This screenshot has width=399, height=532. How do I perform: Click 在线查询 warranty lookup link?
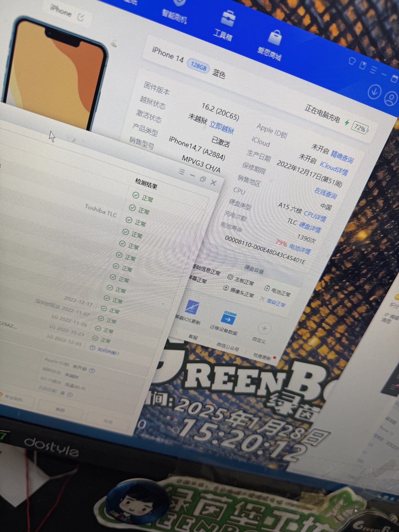coord(326,193)
